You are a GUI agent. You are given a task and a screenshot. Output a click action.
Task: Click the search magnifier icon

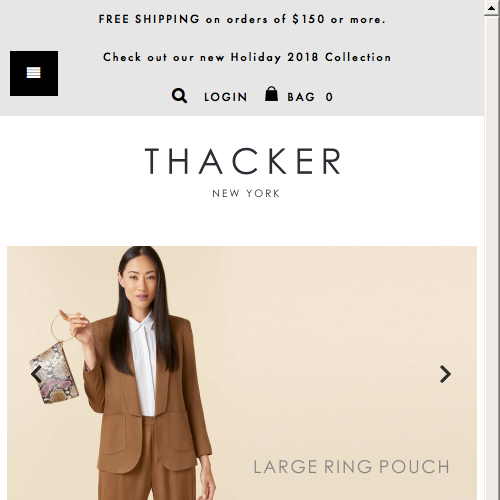(x=179, y=96)
